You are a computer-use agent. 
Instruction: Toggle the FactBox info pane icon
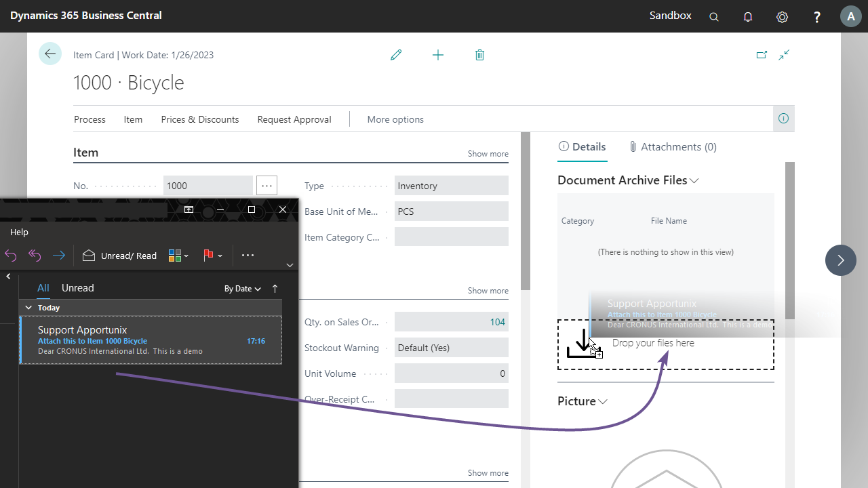[783, 119]
